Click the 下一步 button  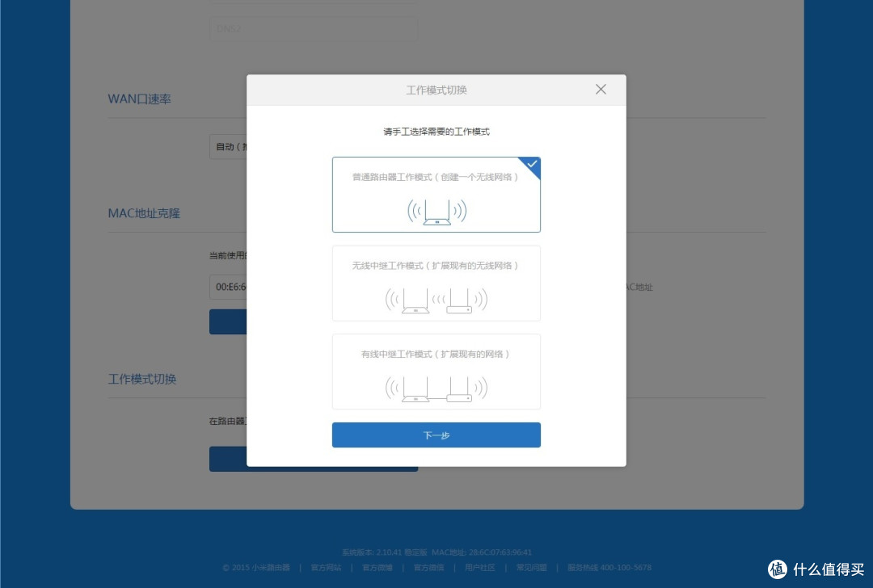(436, 435)
